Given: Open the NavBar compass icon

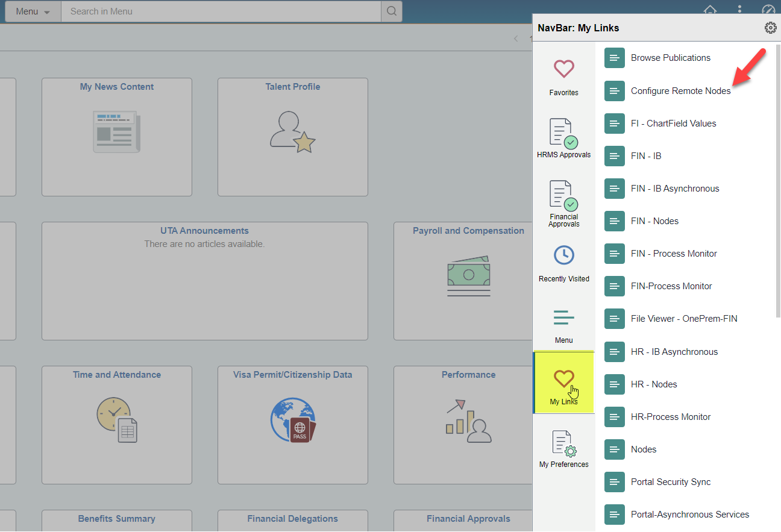Looking at the screenshot, I should point(768,10).
